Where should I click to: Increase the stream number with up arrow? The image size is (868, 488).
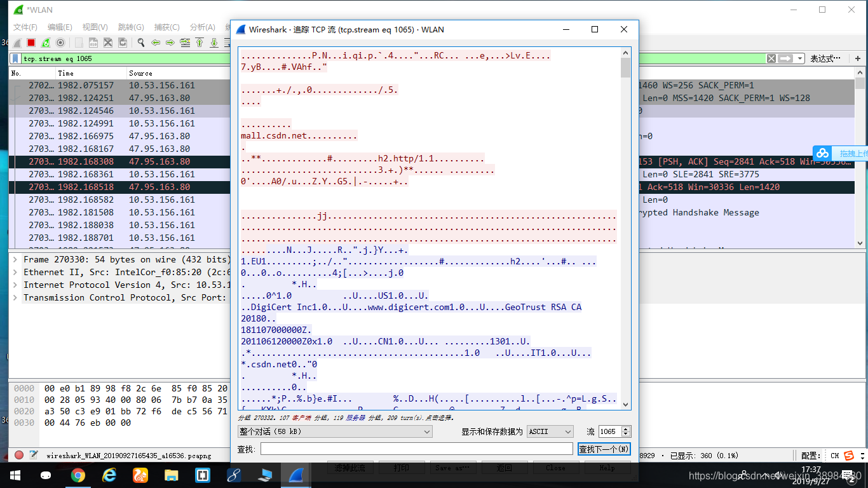(x=626, y=429)
